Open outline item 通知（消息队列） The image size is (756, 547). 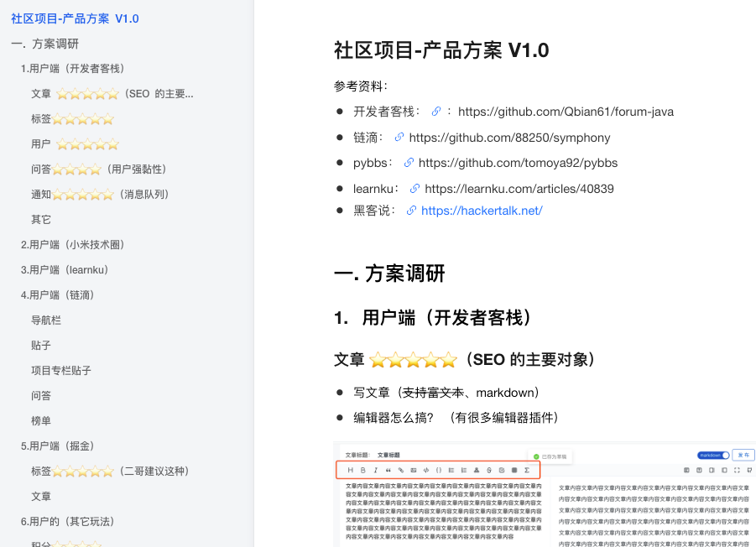coord(100,195)
